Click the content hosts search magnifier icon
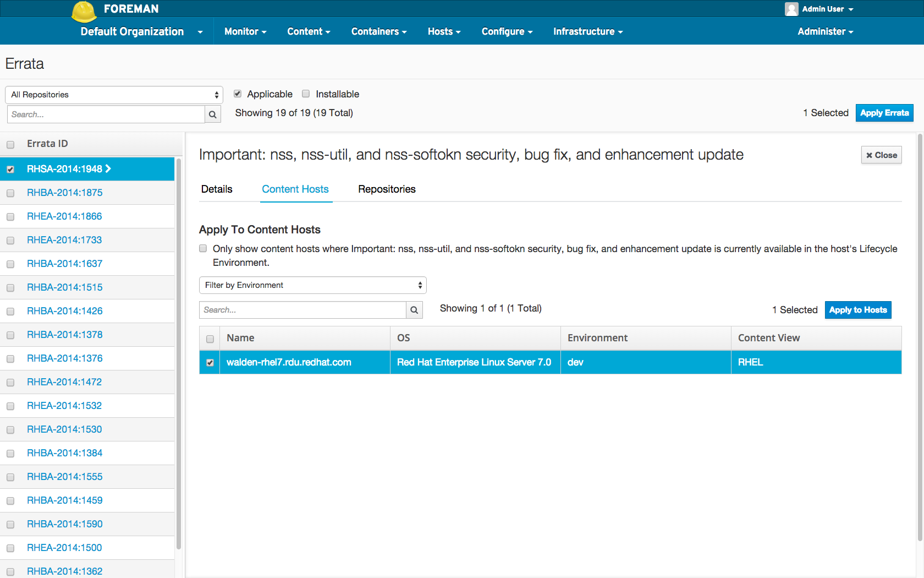This screenshot has width=924, height=578. click(x=414, y=310)
